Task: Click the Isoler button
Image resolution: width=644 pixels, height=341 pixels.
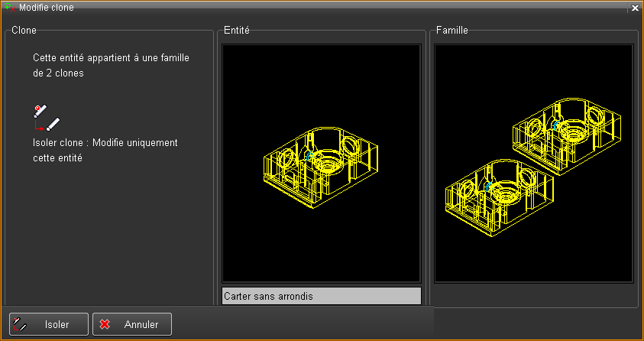Action: pos(49,324)
